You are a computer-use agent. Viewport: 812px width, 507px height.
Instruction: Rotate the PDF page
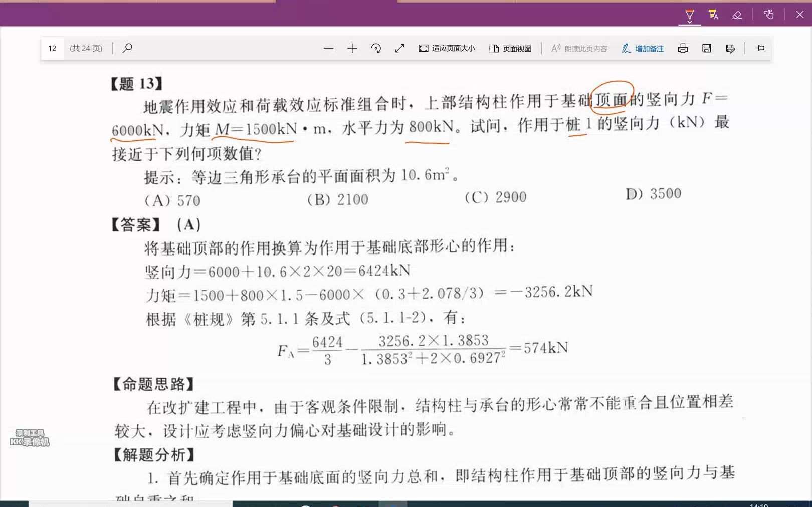(376, 48)
